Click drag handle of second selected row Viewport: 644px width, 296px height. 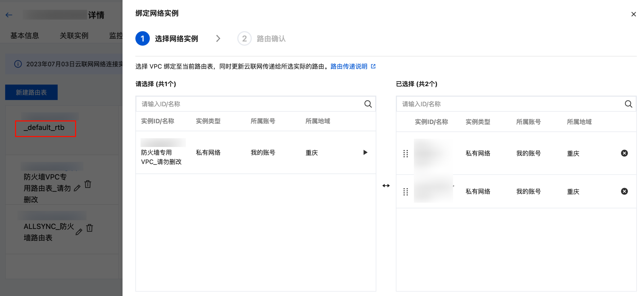406,192
